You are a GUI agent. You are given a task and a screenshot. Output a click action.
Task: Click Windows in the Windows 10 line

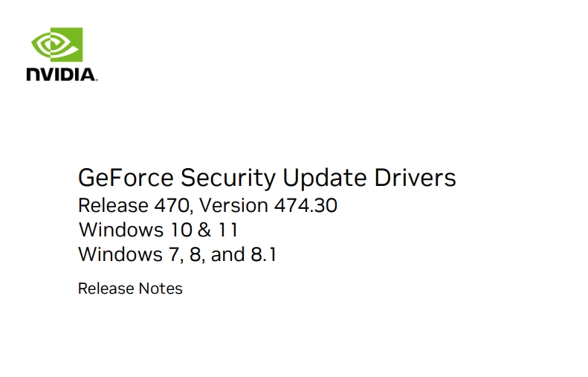tap(121, 230)
